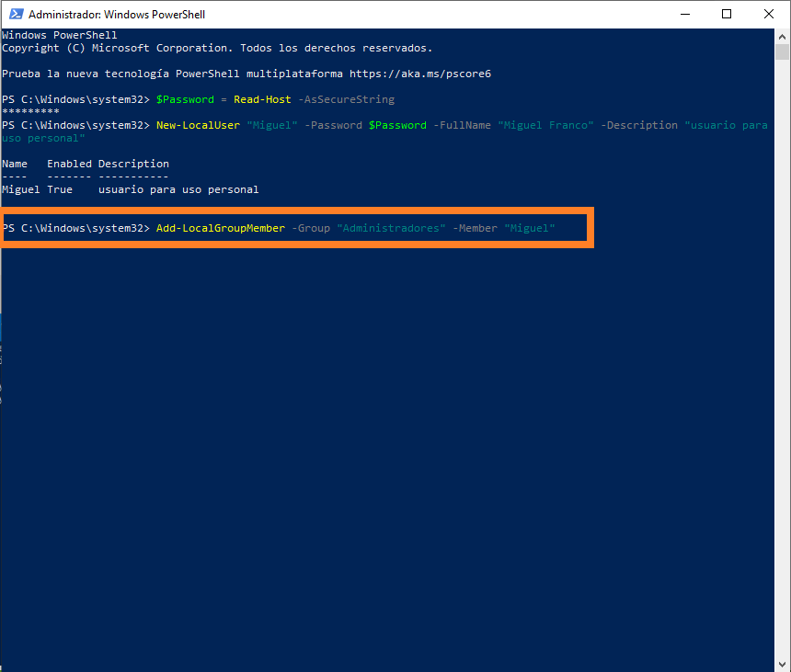Close the Administrador PowerShell window
The image size is (791, 672).
point(769,14)
